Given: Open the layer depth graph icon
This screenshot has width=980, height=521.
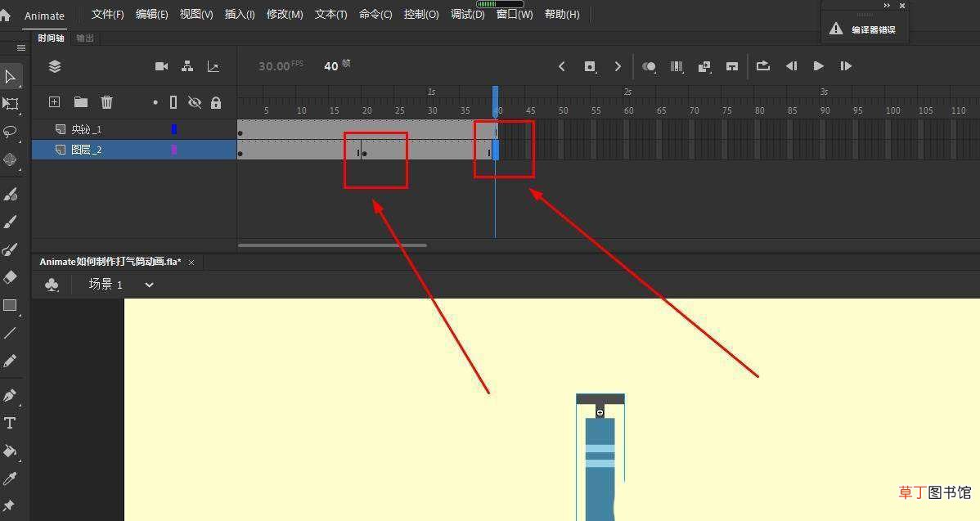Looking at the screenshot, I should [214, 66].
